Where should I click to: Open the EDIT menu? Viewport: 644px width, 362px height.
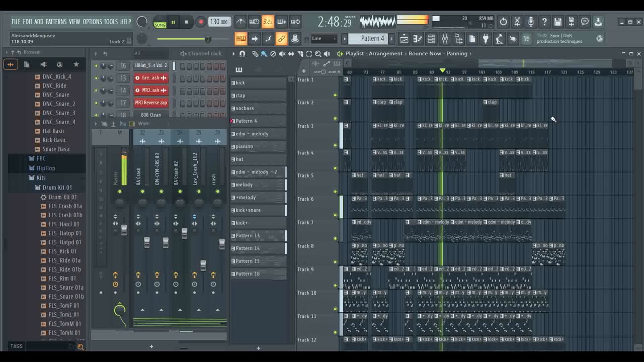pos(27,22)
